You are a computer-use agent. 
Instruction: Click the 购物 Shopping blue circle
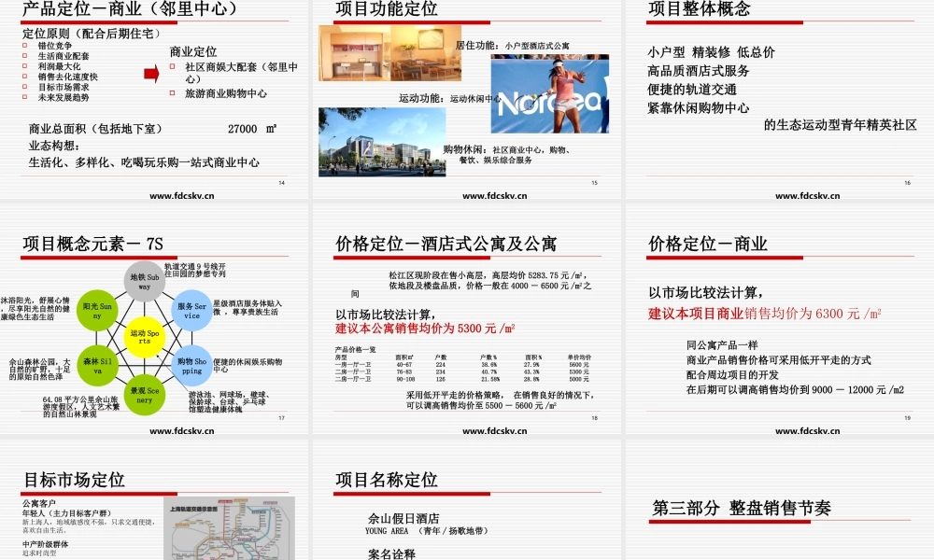click(191, 365)
